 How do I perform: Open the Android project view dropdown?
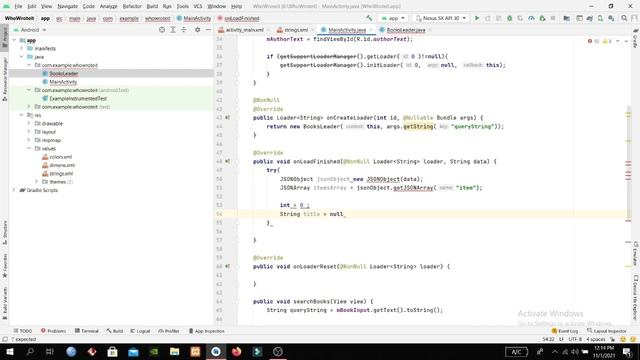point(30,30)
